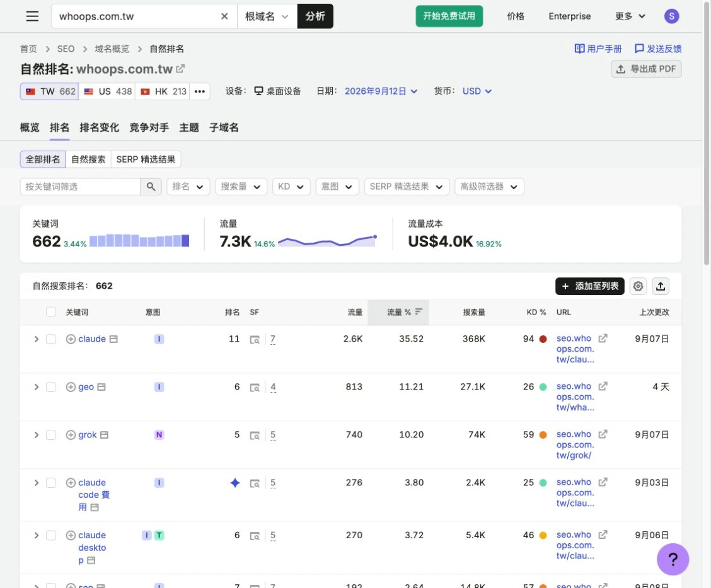Open 高级筛选器 dropdown
Screen dimensions: 711x588
coord(489,187)
